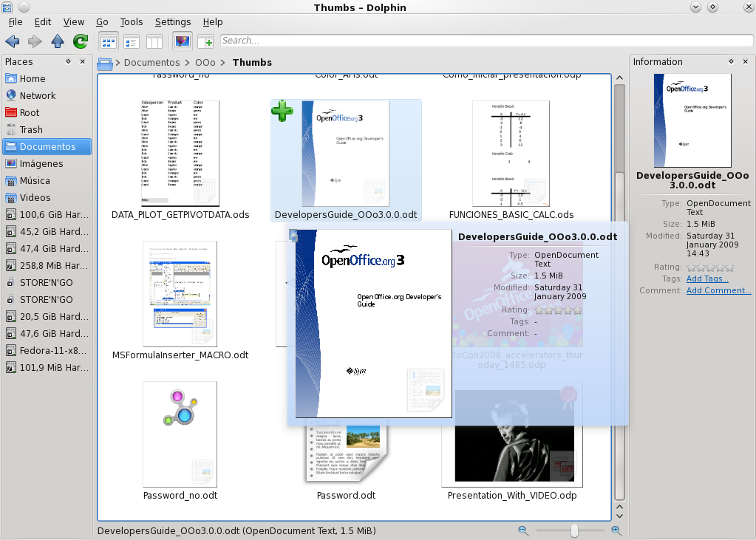The image size is (756, 540).
Task: Go up to the parent folder
Action: 58,41
